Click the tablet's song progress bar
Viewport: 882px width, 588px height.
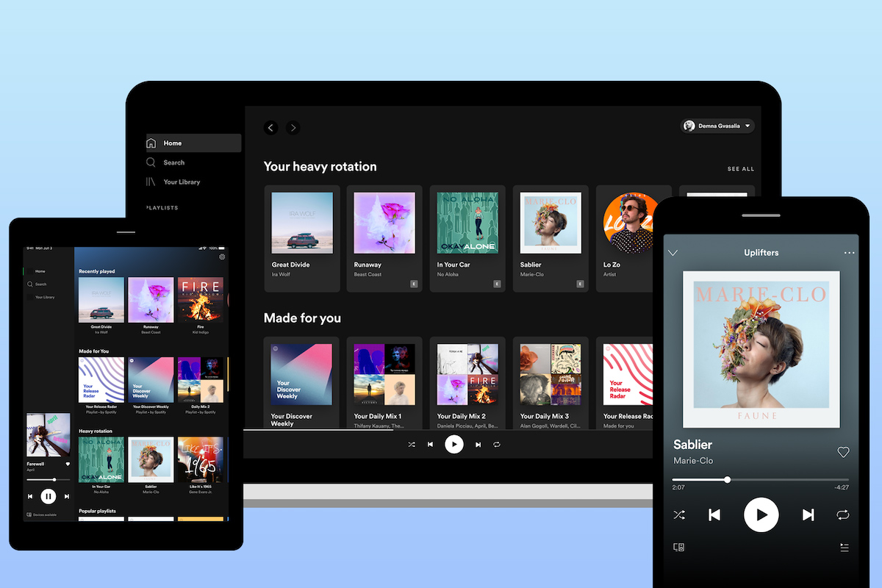pos(49,480)
